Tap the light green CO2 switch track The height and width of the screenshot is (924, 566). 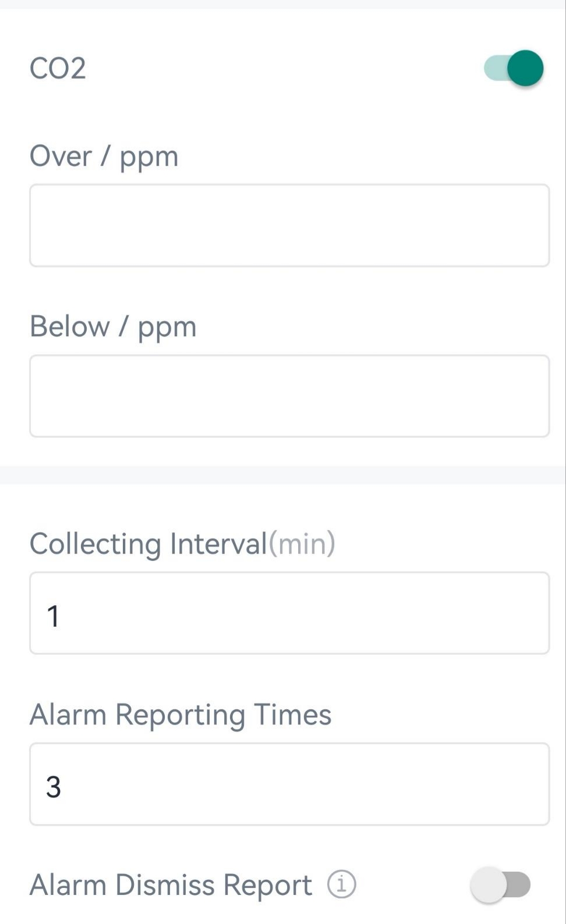pos(494,68)
